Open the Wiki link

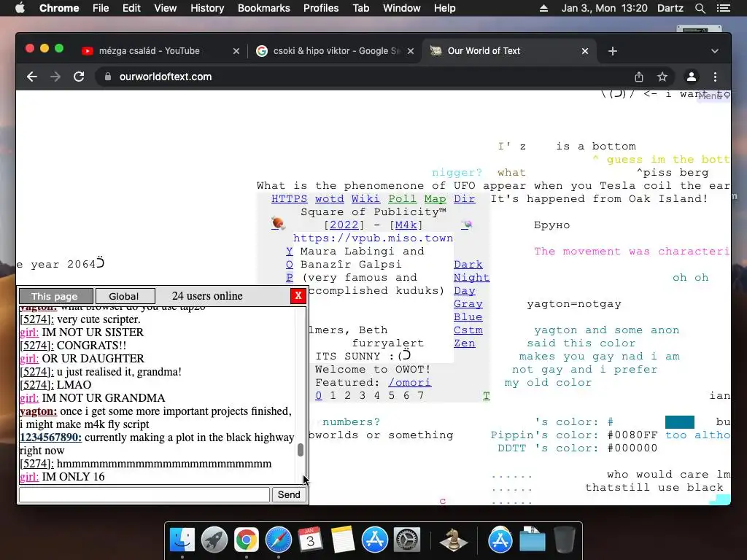coord(366,198)
